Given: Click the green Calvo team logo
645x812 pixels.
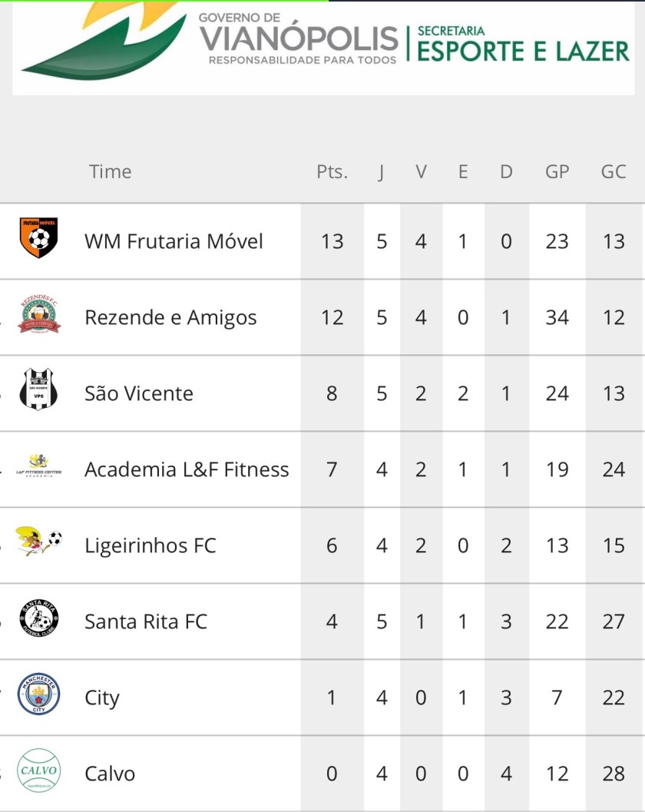Looking at the screenshot, I should click(x=38, y=770).
